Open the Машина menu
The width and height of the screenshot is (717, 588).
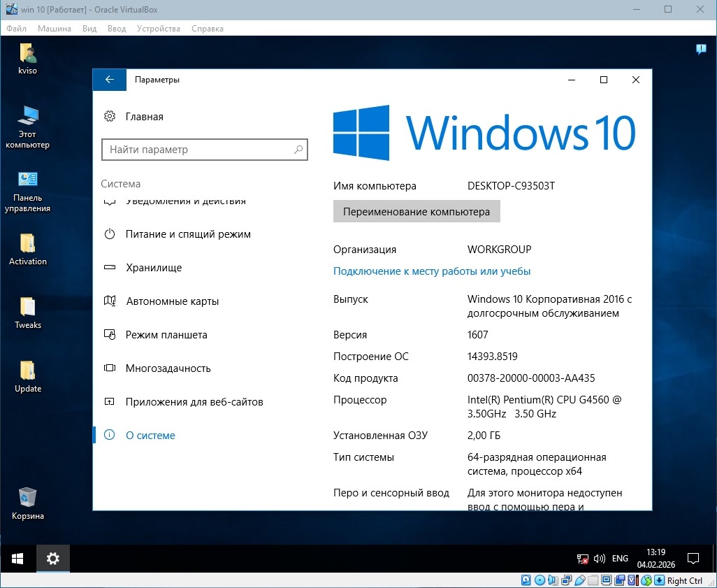(x=55, y=29)
